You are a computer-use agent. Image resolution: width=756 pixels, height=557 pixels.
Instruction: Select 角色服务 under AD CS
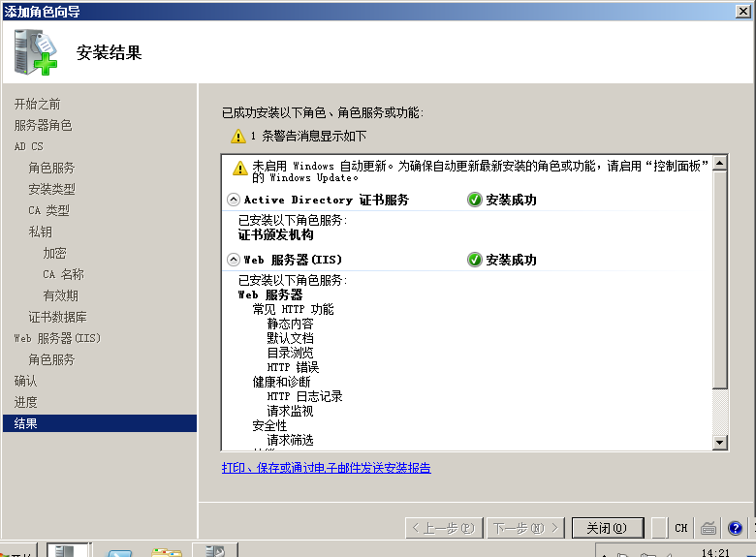(51, 168)
